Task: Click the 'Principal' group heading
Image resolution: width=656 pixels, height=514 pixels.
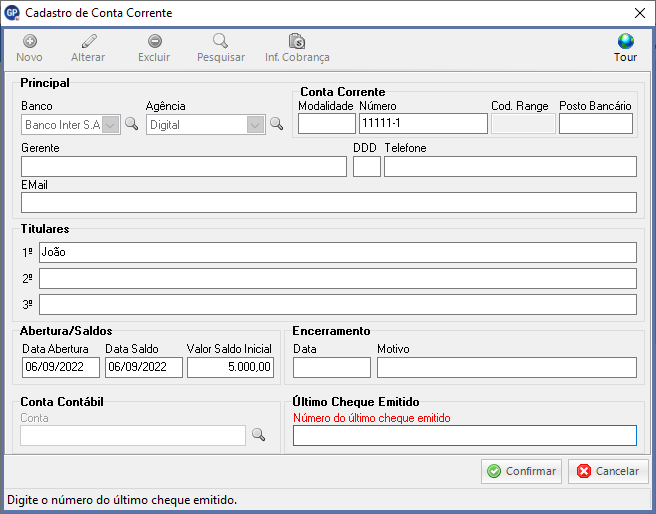Action: pos(45,83)
